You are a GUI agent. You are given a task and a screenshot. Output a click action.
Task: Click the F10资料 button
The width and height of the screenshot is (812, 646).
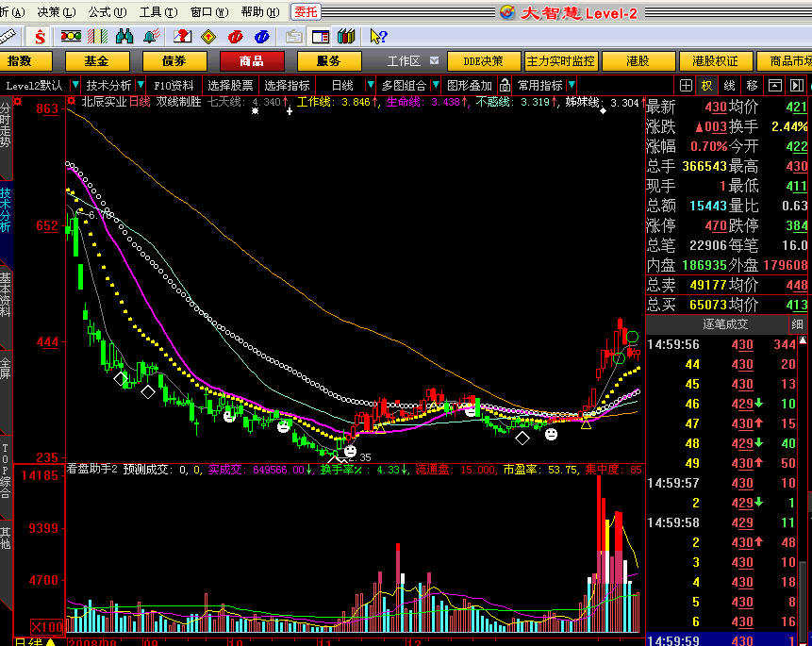pyautogui.click(x=174, y=86)
